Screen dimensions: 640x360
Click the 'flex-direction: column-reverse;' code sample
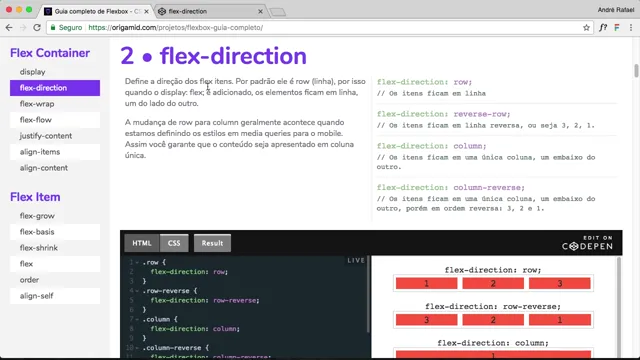click(x=451, y=188)
